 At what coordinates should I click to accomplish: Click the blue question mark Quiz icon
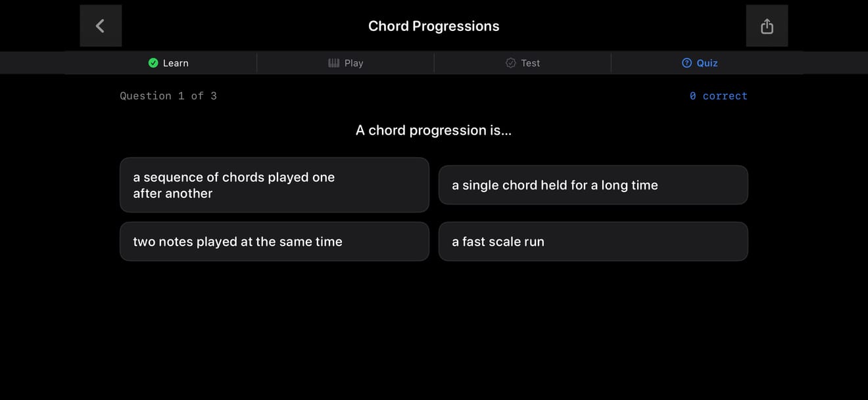[687, 63]
